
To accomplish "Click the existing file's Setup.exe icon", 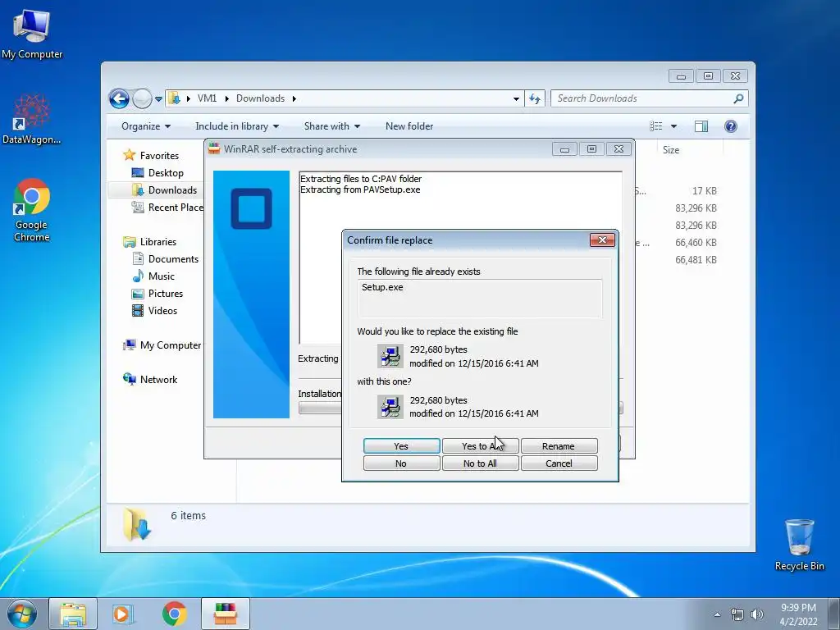I will pyautogui.click(x=390, y=356).
